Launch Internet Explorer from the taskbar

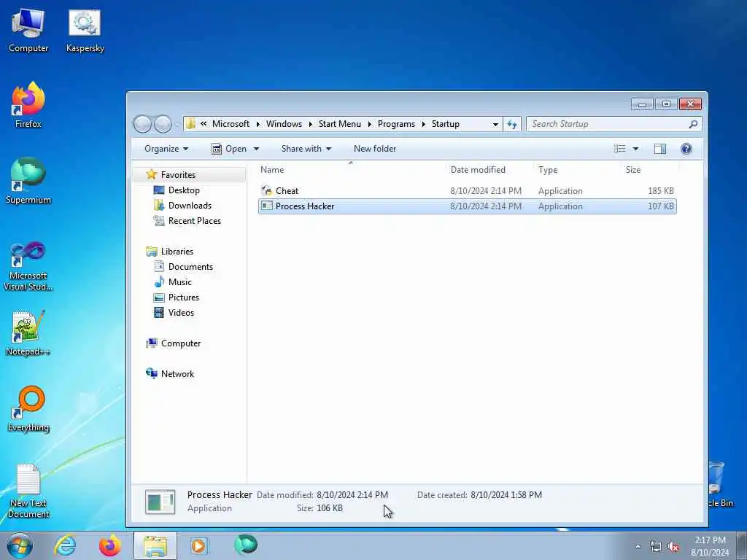(65, 545)
